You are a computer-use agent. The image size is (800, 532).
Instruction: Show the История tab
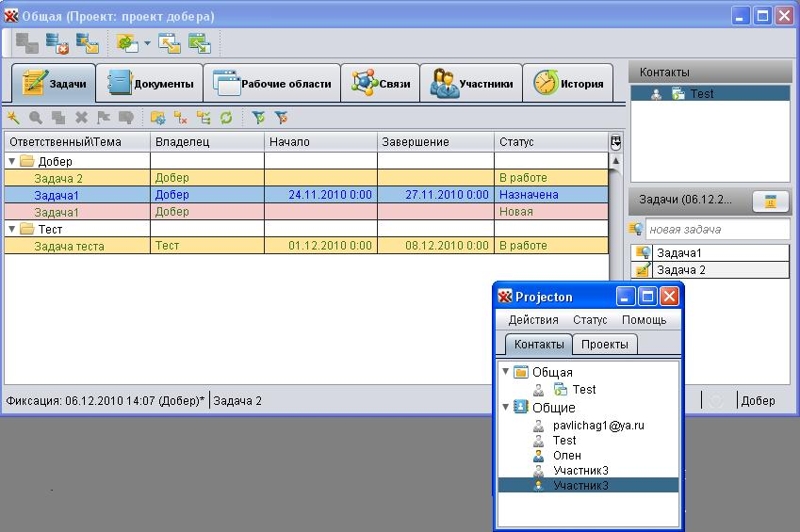tap(568, 83)
